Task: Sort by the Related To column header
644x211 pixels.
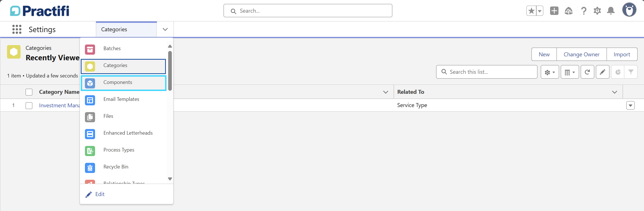Action: pos(411,92)
